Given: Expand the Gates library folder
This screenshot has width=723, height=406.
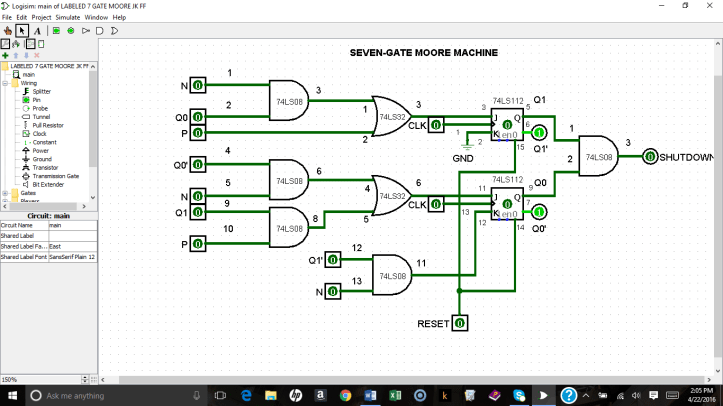Looking at the screenshot, I should point(7,193).
